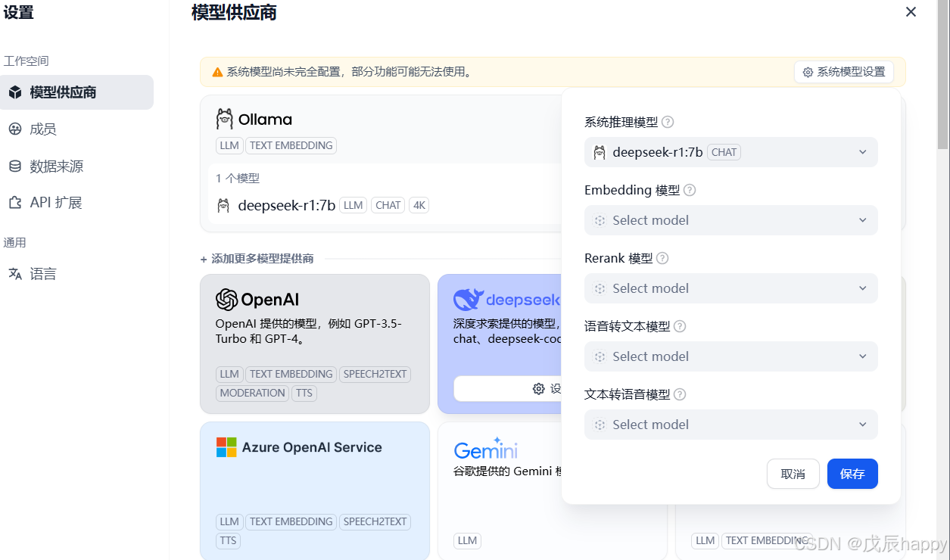This screenshot has height=560, width=950.
Task: Click placeholder icon in Embedding 模型 dropdown
Action: tap(600, 220)
